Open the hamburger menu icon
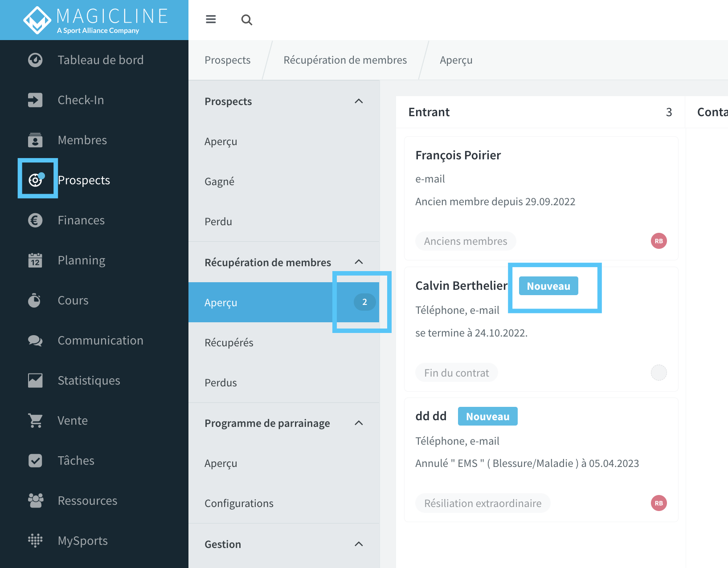 pos(211,19)
